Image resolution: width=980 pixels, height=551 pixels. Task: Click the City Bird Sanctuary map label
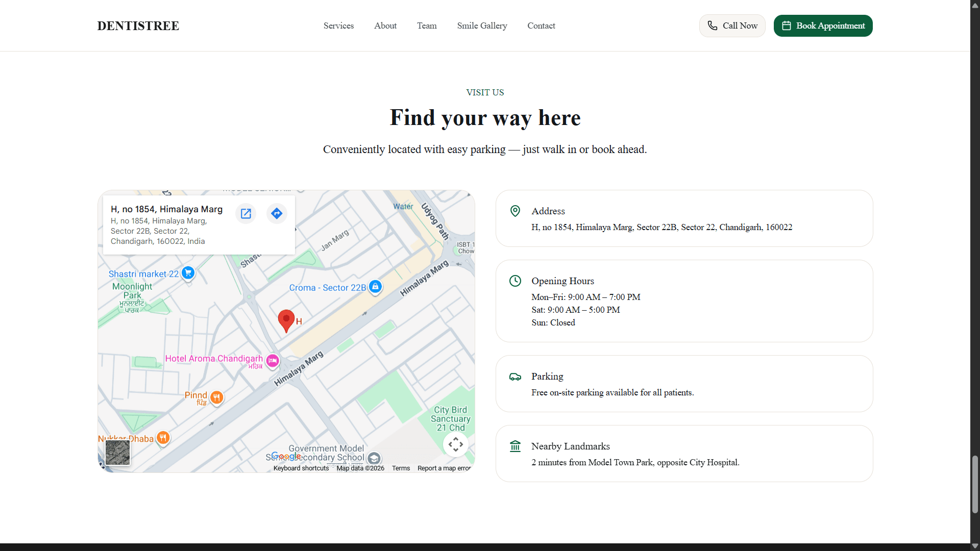coord(450,419)
